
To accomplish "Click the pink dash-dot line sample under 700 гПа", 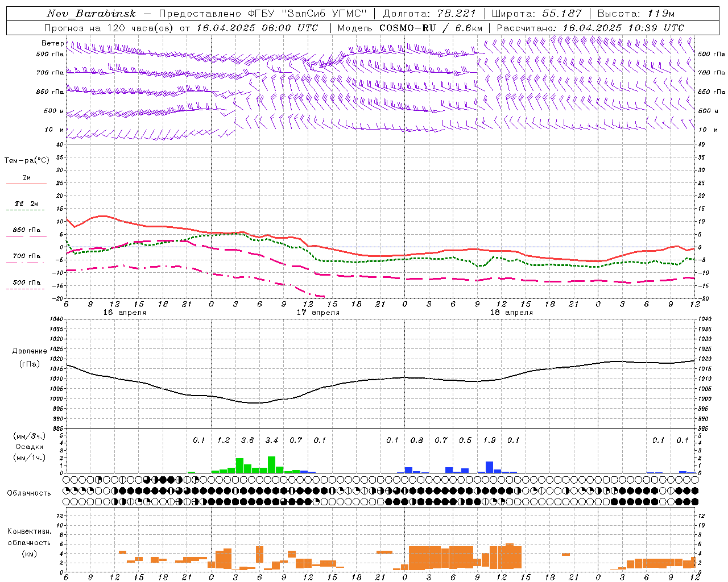I will [x=26, y=263].
